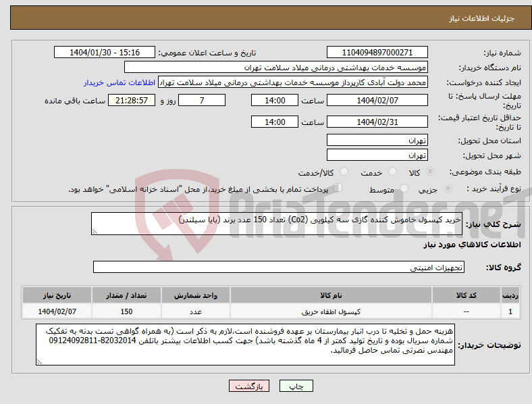Click the delivery city field تهران

coord(377,155)
